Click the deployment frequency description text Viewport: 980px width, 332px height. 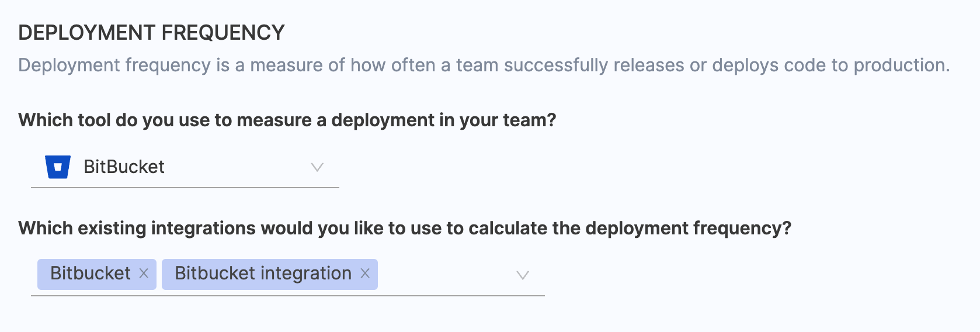point(484,65)
